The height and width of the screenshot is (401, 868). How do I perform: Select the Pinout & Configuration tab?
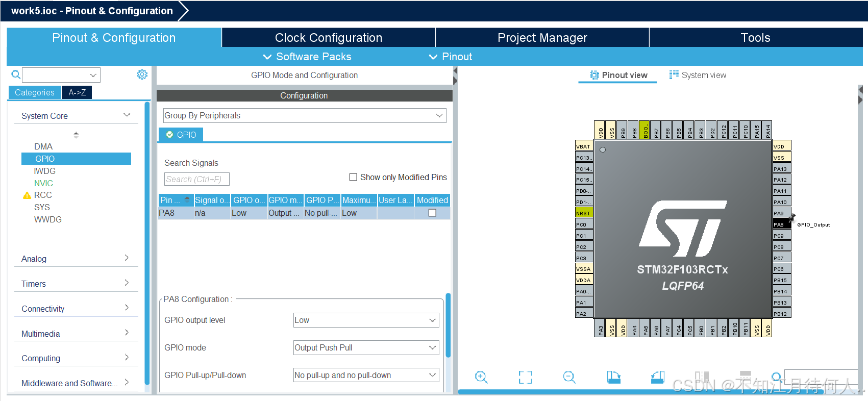pyautogui.click(x=114, y=38)
